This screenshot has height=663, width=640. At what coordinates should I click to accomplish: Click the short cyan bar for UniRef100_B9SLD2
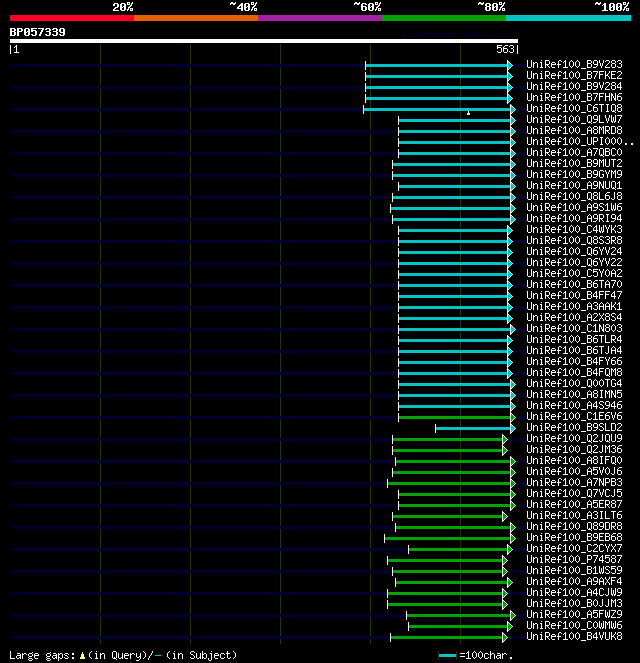pos(473,428)
